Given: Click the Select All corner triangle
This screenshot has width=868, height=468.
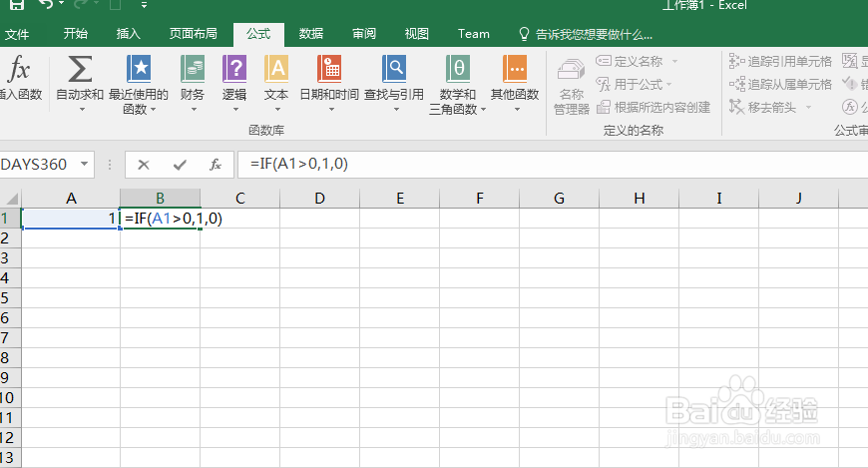Looking at the screenshot, I should click(11, 199).
